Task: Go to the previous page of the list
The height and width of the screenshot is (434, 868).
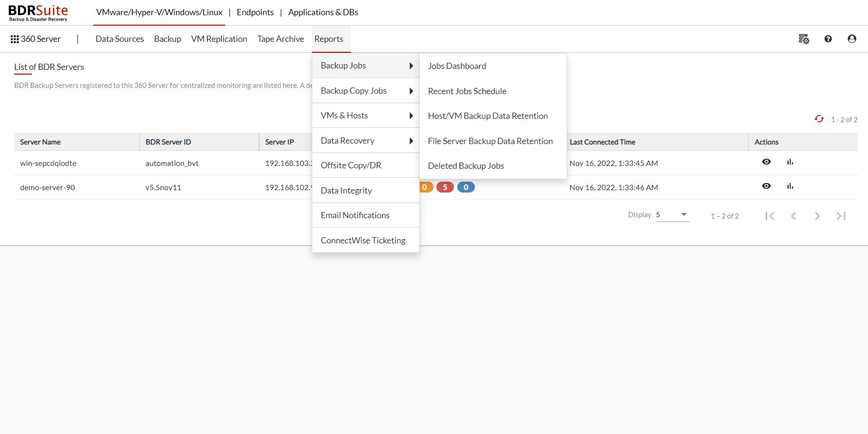Action: tap(793, 216)
